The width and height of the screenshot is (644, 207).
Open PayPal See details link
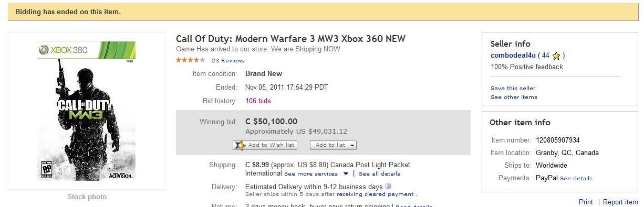pos(576,179)
